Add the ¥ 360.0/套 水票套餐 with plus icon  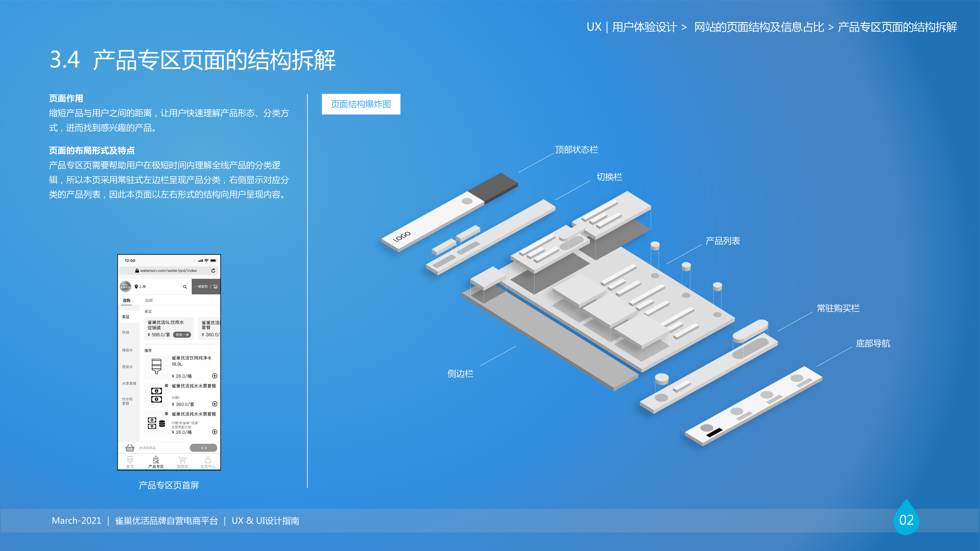coord(215,404)
